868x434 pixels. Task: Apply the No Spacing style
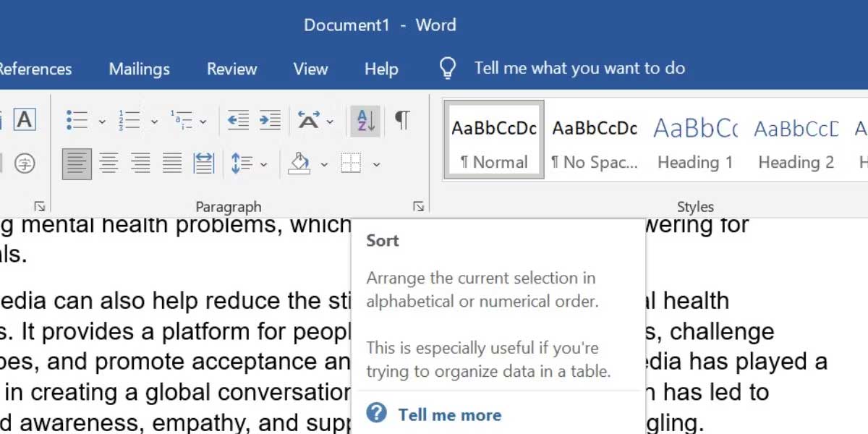[595, 139]
